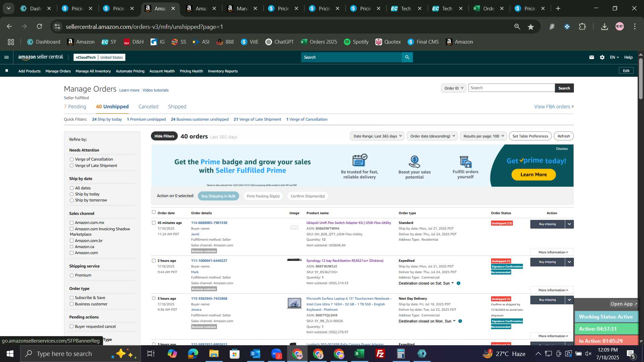Open order link 114-0688005-7987430
Image resolution: width=644 pixels, height=362 pixels.
[209, 223]
